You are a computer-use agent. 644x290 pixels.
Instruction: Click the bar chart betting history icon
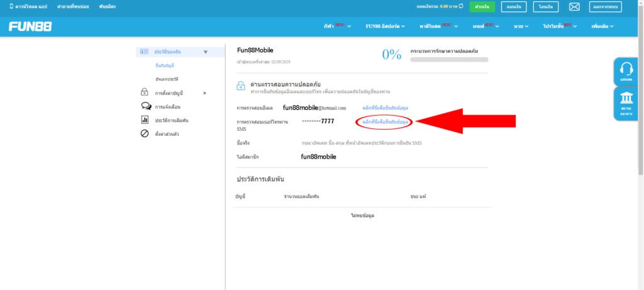(x=145, y=120)
